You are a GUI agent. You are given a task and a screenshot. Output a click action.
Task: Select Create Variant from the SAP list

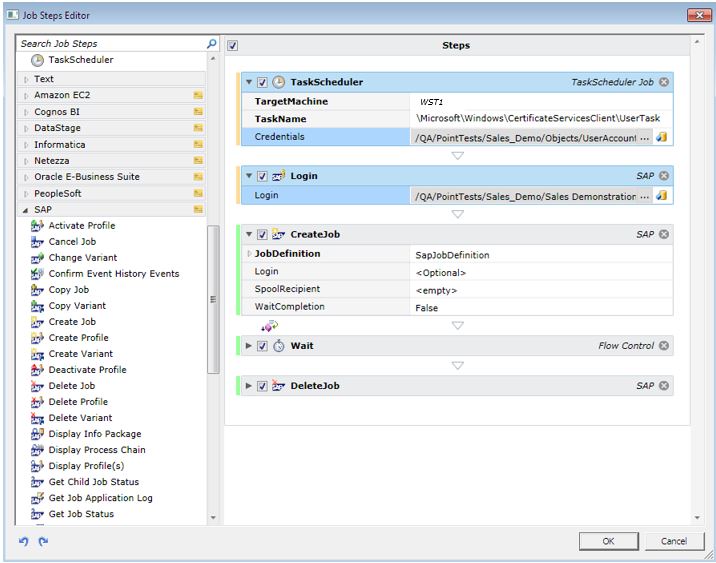[x=80, y=354]
